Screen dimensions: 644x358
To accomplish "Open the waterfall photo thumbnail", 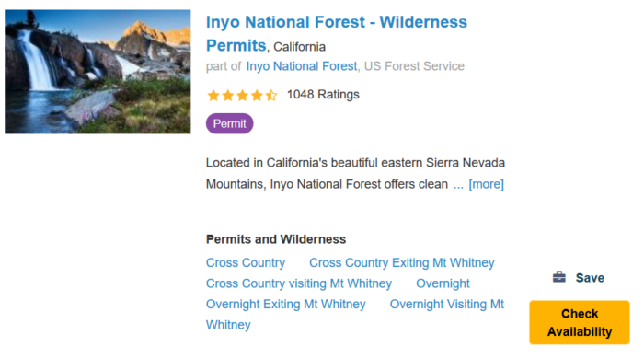I will coord(98,72).
